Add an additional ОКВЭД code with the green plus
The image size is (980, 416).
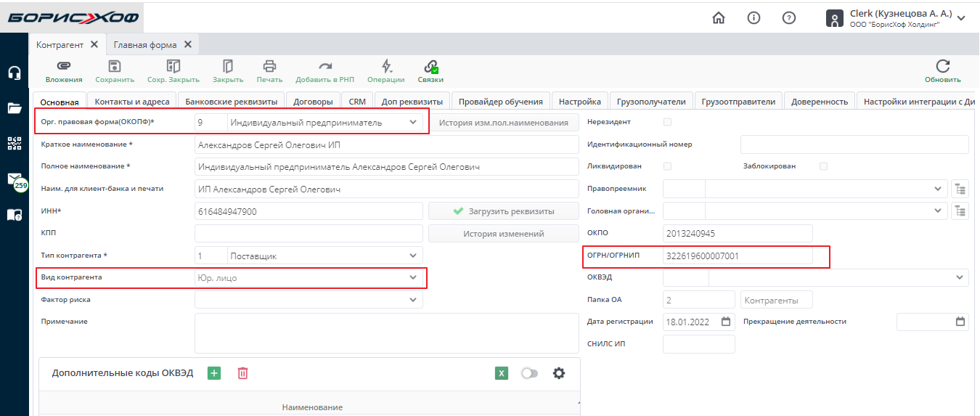click(214, 373)
